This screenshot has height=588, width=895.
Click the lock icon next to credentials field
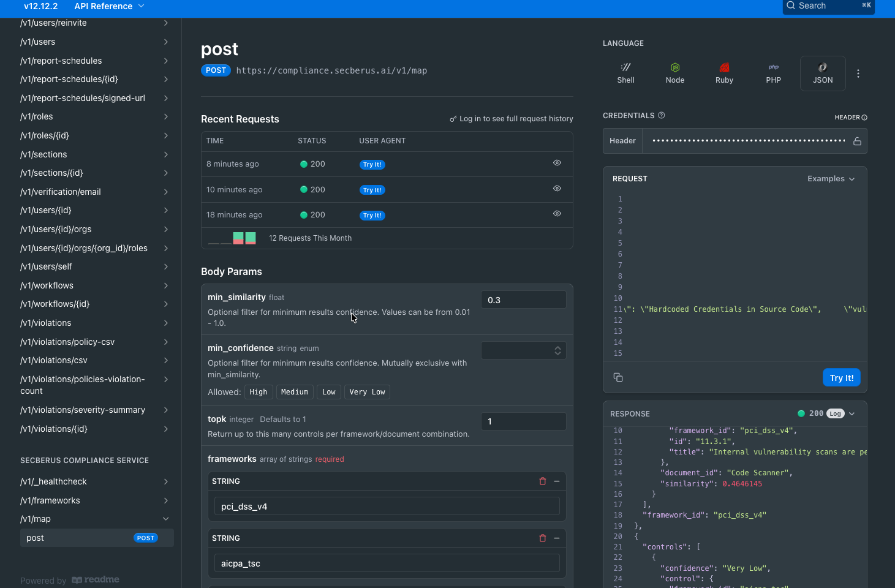click(x=856, y=140)
